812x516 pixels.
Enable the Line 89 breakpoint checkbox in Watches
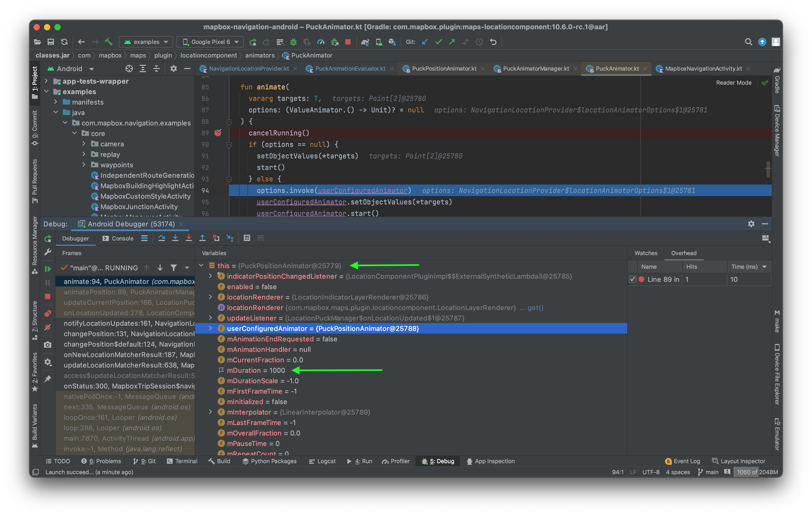tap(633, 279)
